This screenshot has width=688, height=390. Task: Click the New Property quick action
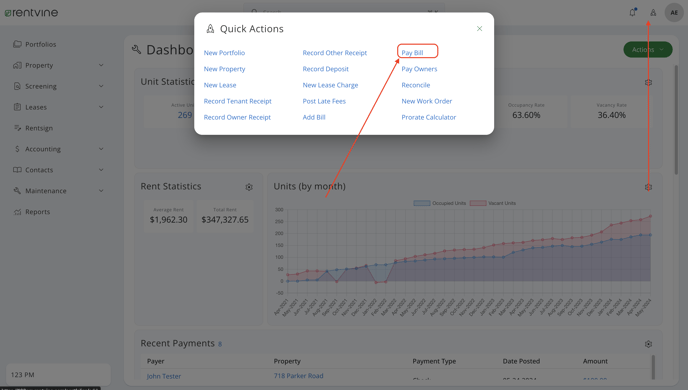[224, 69]
